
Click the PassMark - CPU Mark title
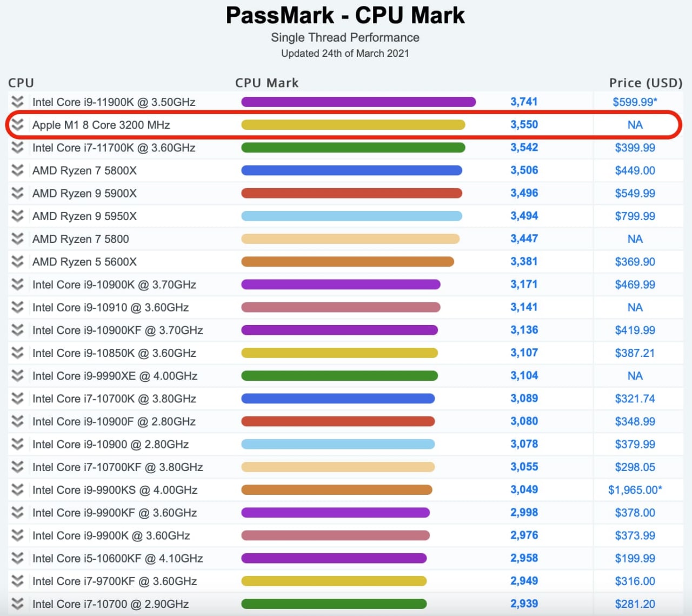click(345, 15)
